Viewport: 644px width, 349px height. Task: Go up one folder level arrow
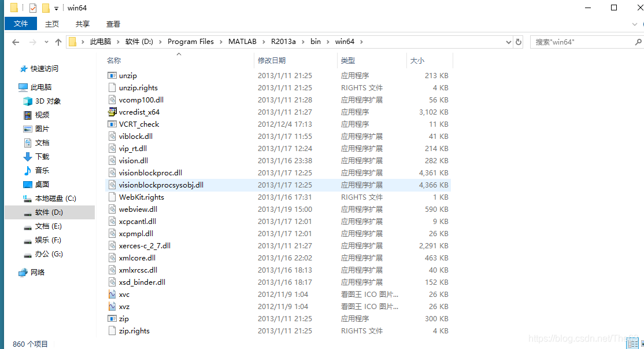[x=58, y=42]
